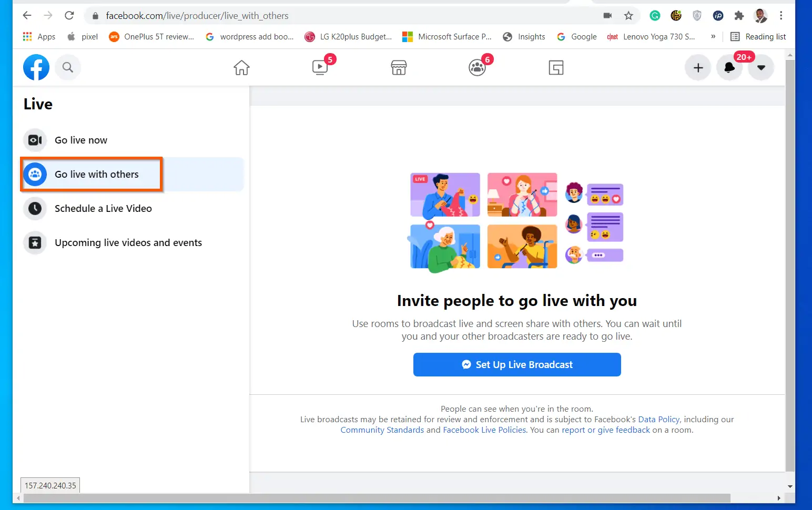Image resolution: width=812 pixels, height=510 pixels.
Task: Click the live illustration image
Action: [517, 222]
